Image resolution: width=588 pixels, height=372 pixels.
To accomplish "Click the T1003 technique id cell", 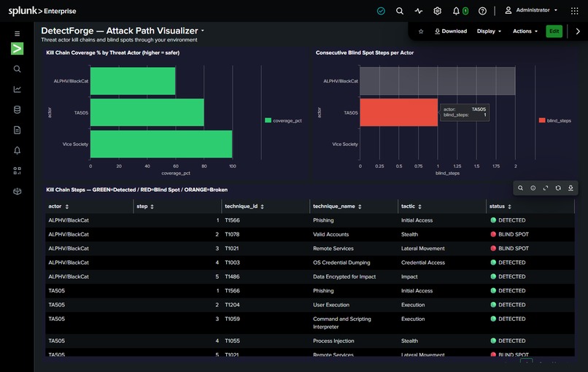I will pos(232,263).
